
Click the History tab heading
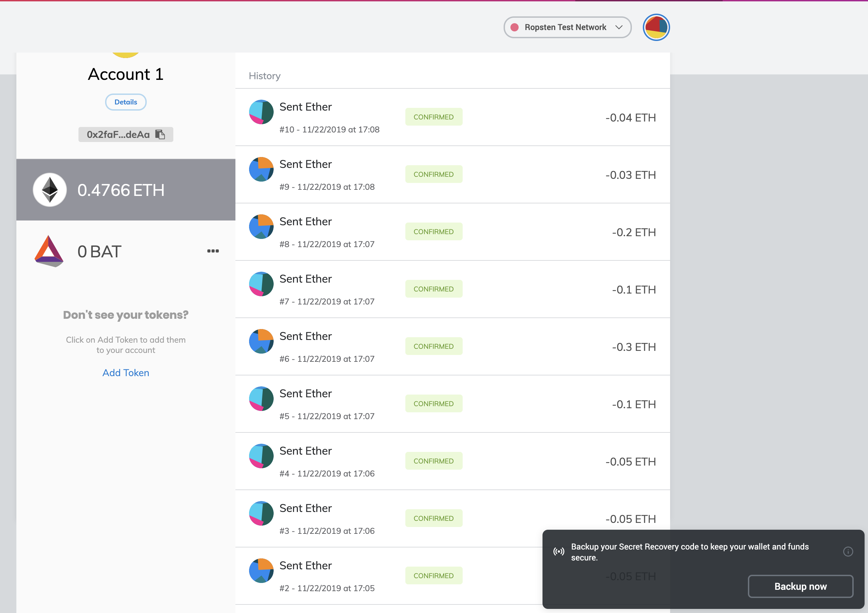(x=264, y=76)
